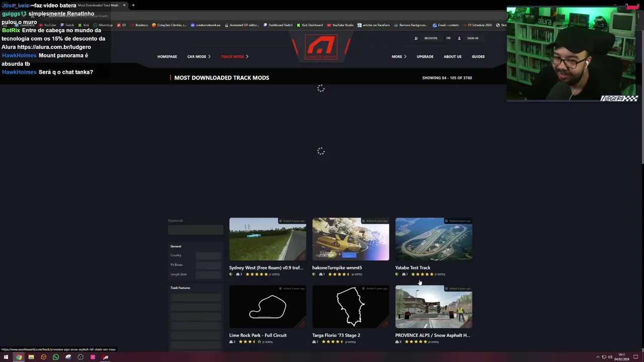Open the Lime Rock Park track map thumbnail
The image size is (644, 362).
click(268, 307)
